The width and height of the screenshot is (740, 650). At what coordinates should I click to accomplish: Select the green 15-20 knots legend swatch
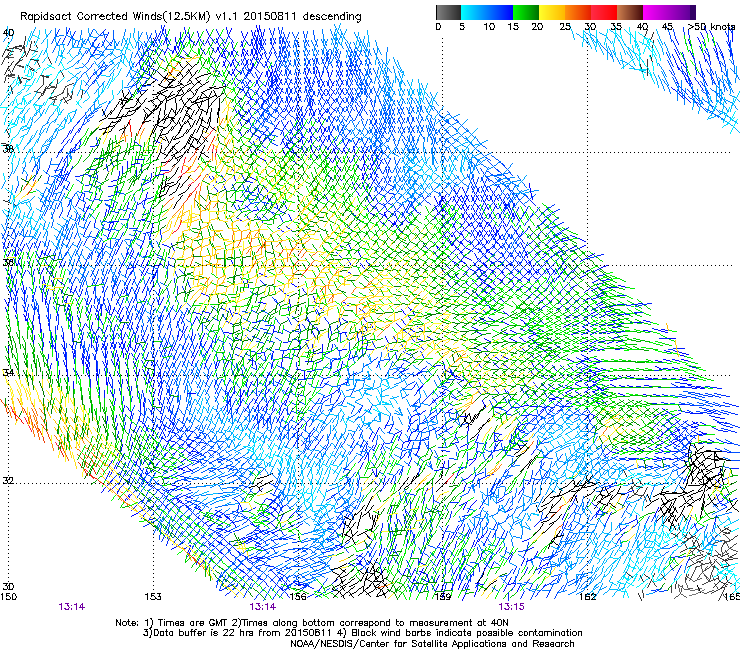pos(526,12)
